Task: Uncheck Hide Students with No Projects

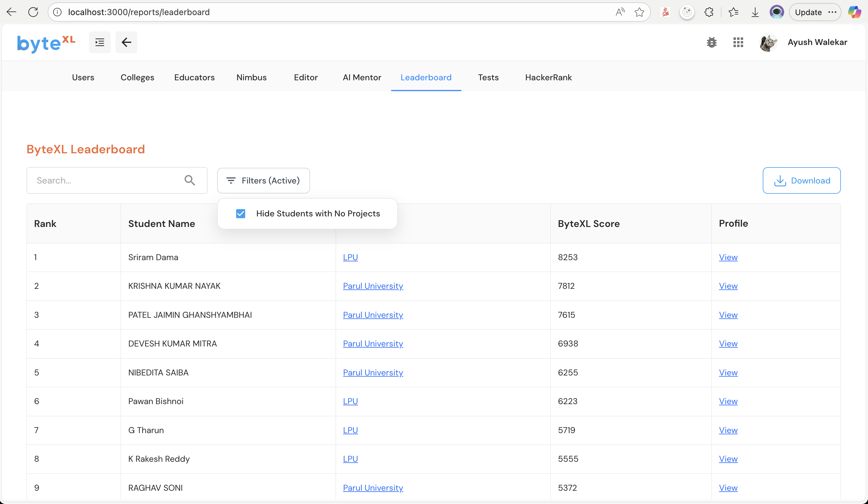Action: pos(240,213)
